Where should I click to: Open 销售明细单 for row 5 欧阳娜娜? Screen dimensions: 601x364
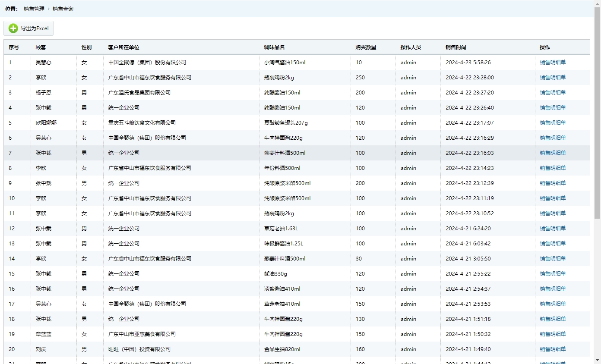pyautogui.click(x=552, y=123)
